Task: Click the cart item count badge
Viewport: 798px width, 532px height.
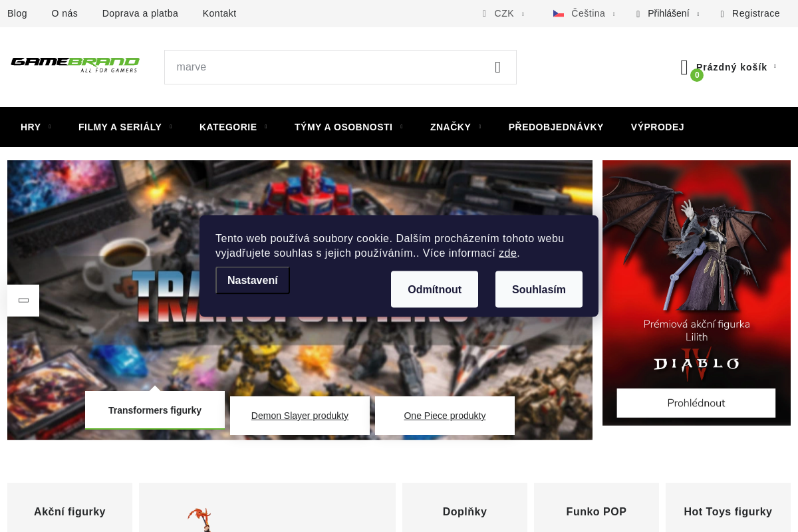Action: point(697,75)
